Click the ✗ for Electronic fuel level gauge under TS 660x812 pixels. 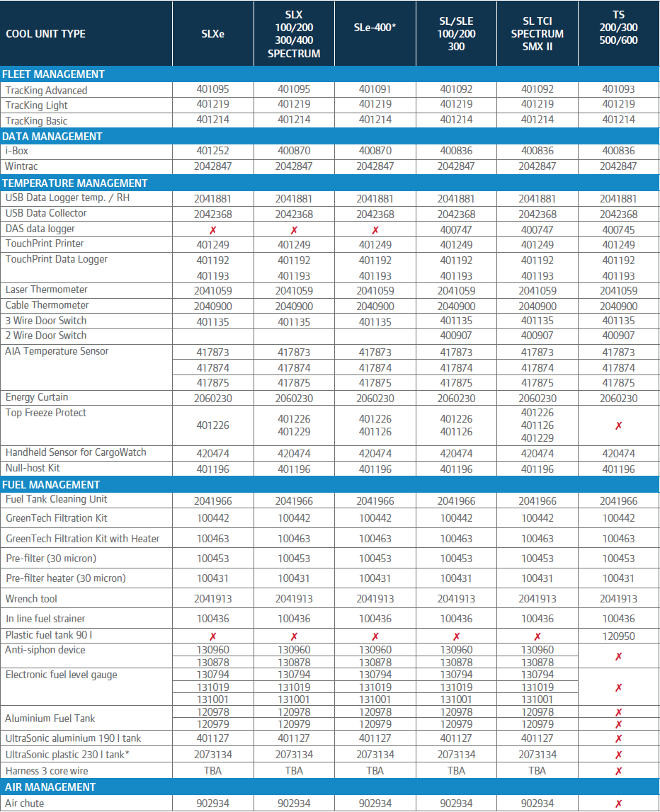[618, 687]
